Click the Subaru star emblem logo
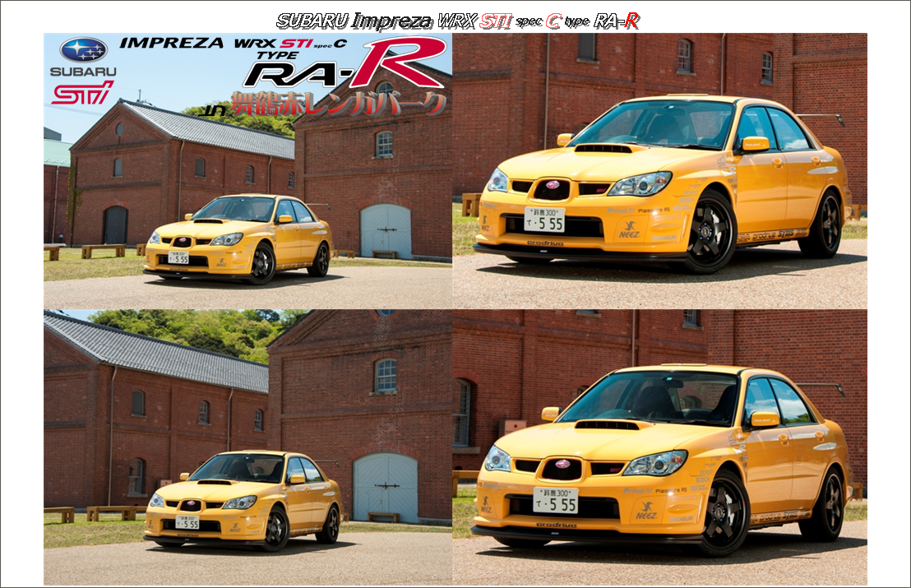The width and height of the screenshot is (911, 588). point(84,50)
